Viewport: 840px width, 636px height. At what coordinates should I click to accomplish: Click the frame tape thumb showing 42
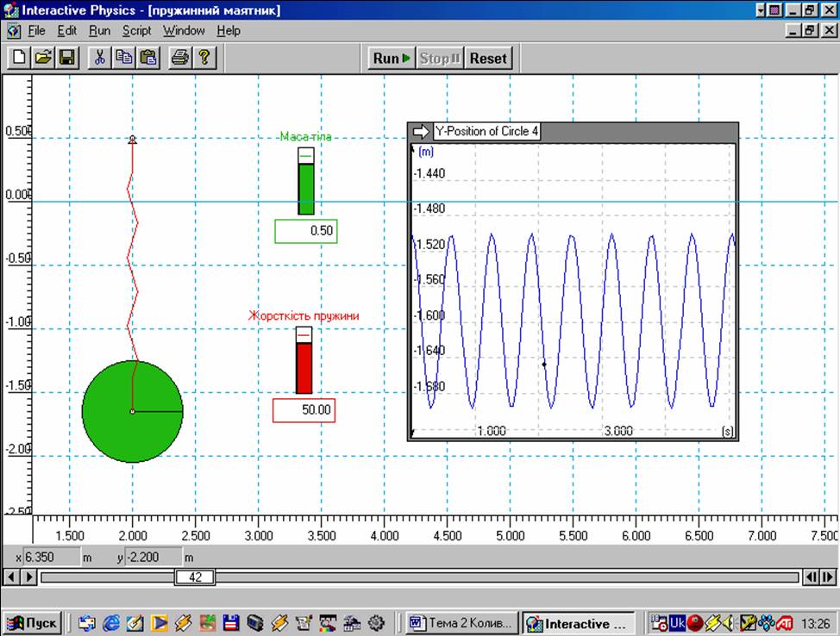click(x=195, y=577)
